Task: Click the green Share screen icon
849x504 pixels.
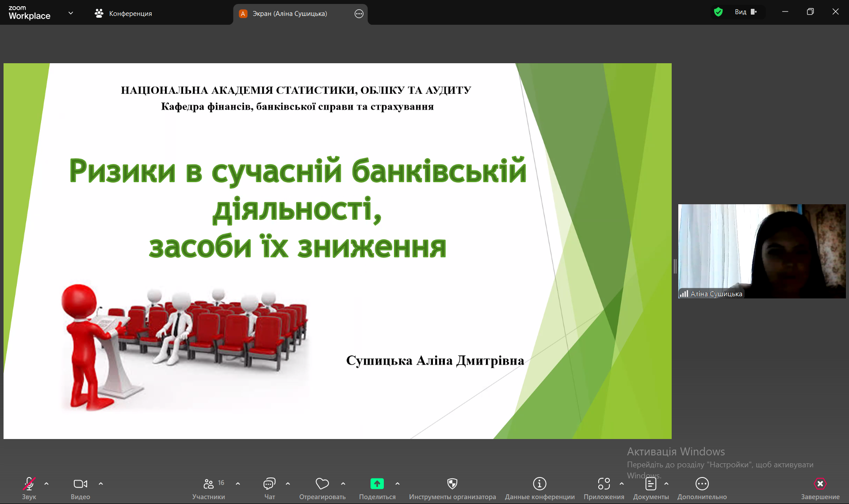Action: [377, 484]
